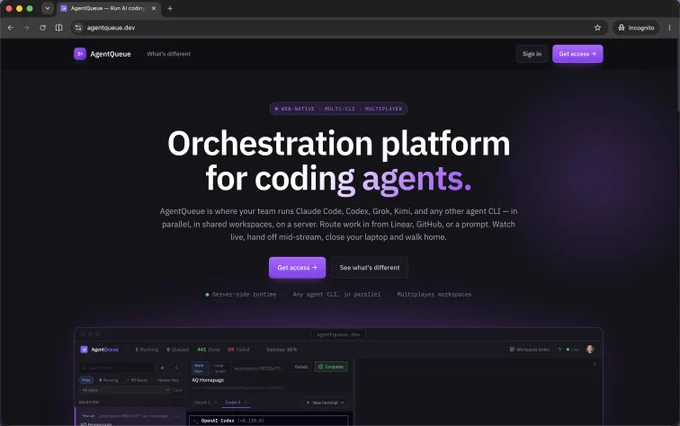This screenshot has height=426, width=680.
Task: Click the OpenAI Codex terminal header line
Action: pos(229,420)
